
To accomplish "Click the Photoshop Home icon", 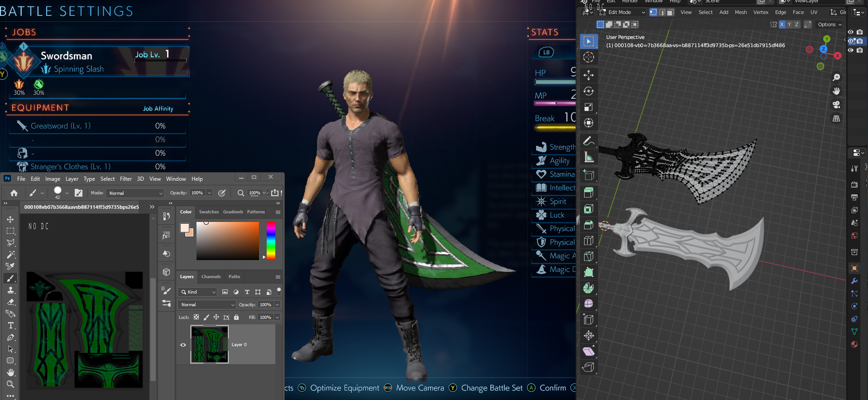I will [x=14, y=193].
